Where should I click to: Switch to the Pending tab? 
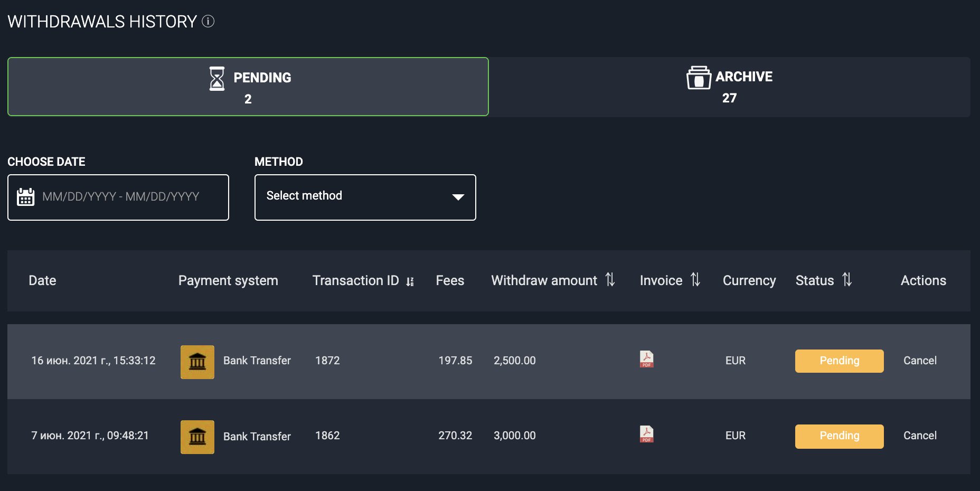coord(248,87)
